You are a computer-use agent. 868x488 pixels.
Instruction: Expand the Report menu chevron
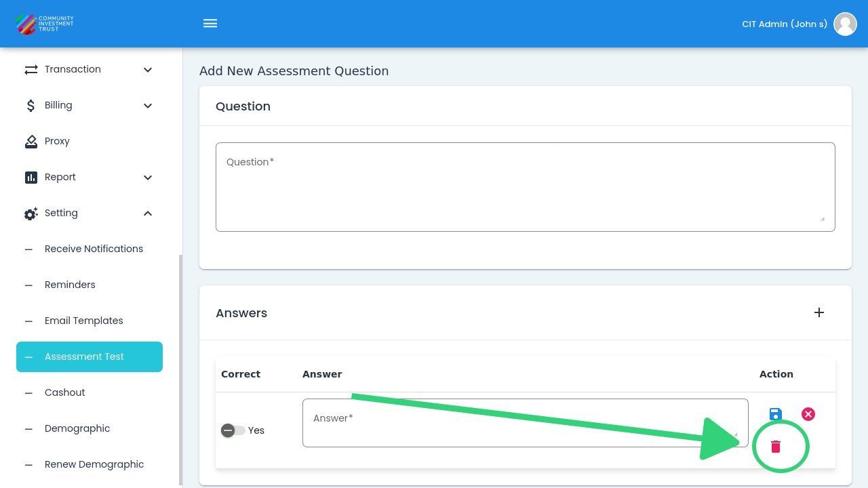pyautogui.click(x=148, y=178)
